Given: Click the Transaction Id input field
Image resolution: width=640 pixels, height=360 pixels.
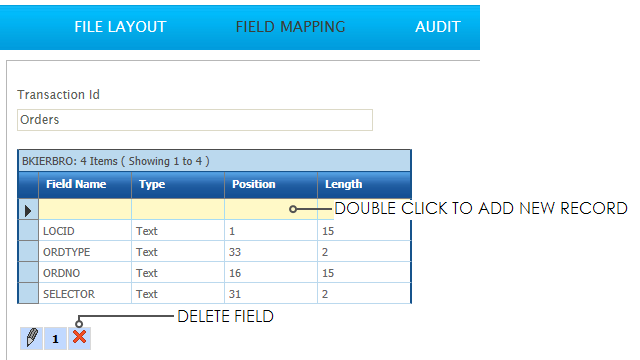Looking at the screenshot, I should point(195,120).
